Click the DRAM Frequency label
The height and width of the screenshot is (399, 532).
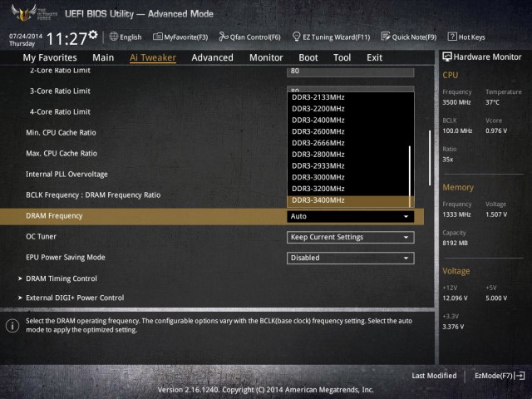[x=54, y=216]
